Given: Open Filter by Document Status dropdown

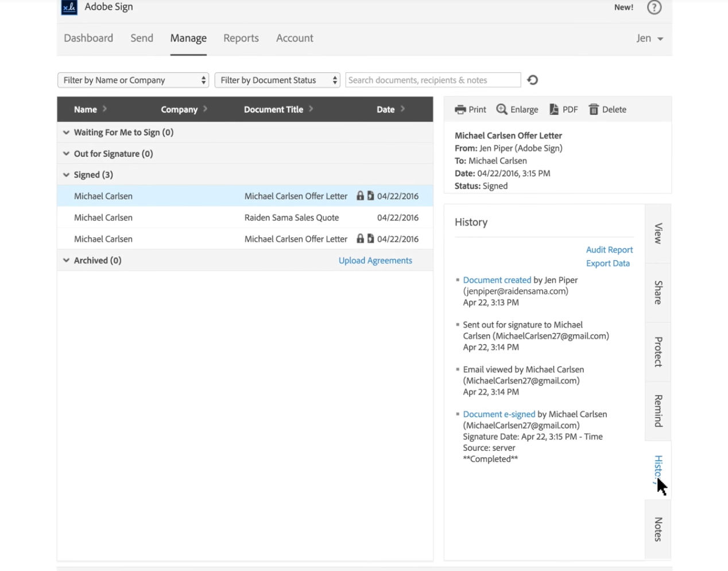Looking at the screenshot, I should (277, 80).
